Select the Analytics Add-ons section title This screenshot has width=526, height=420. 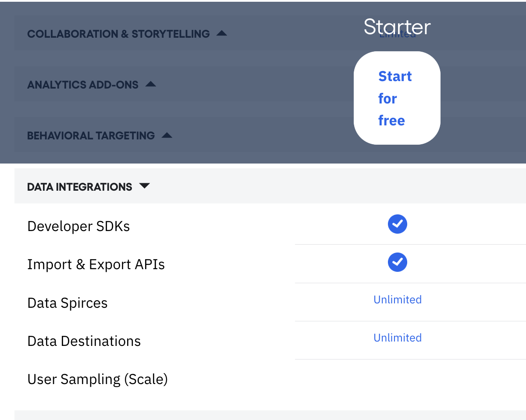pos(83,85)
